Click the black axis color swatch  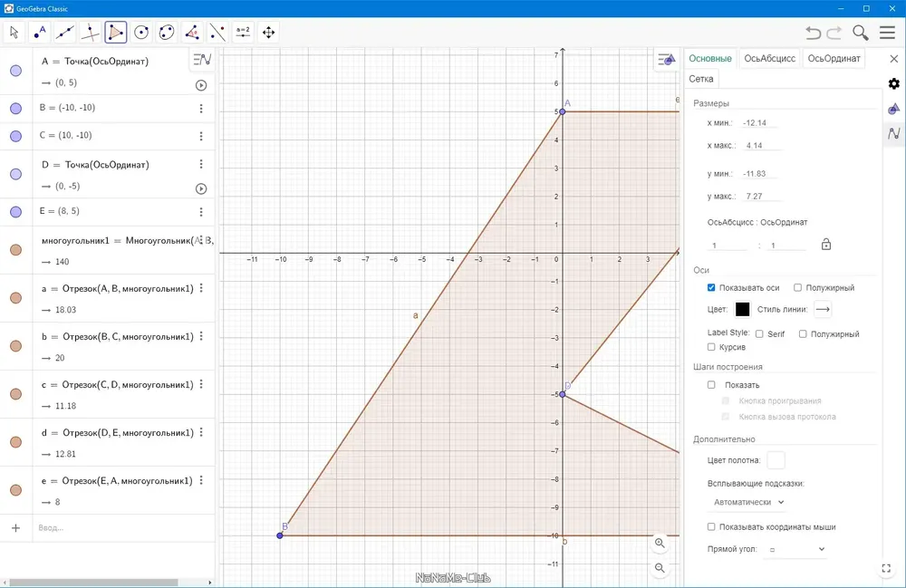pyautogui.click(x=743, y=310)
